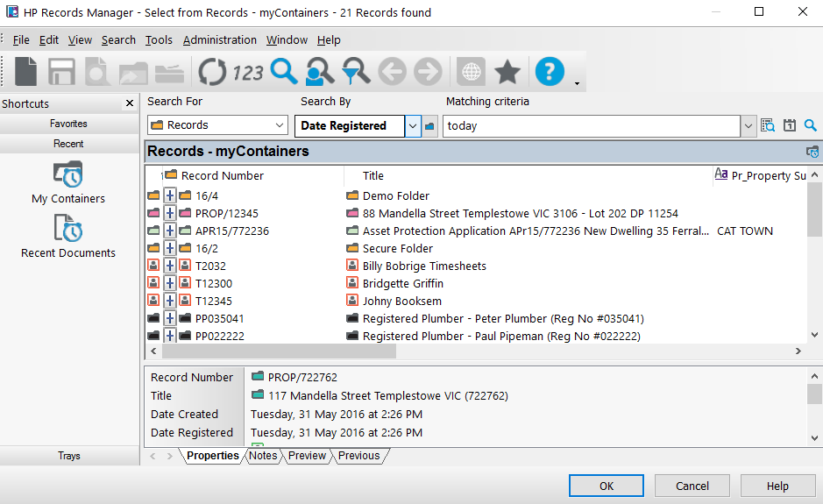Open the Search For Records dropdown
This screenshot has width=823, height=504.
(x=280, y=125)
